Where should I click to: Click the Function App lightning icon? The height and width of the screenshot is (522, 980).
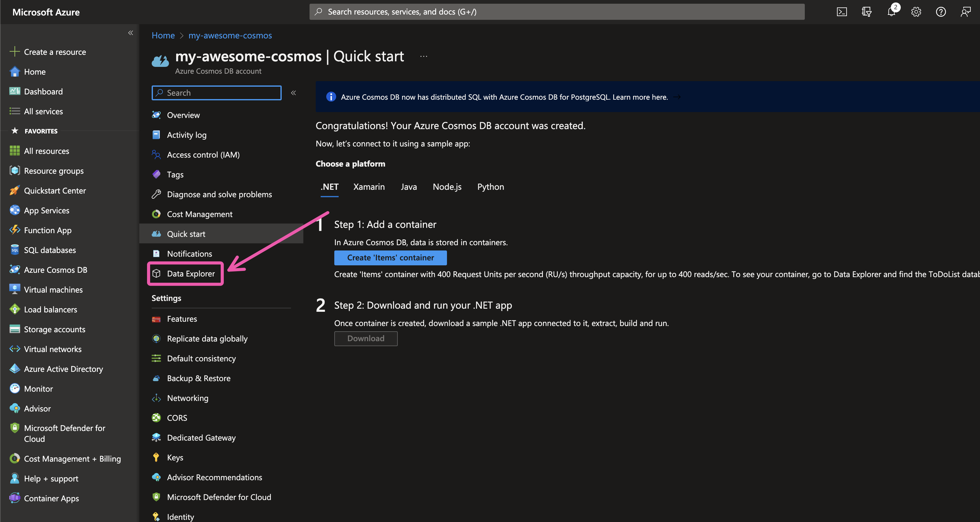tap(15, 230)
